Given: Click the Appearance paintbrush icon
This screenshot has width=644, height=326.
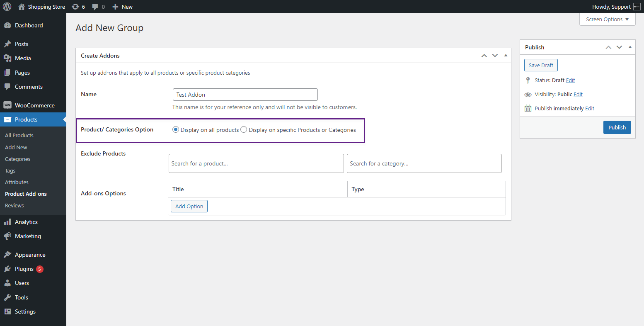Looking at the screenshot, I should coord(7,255).
